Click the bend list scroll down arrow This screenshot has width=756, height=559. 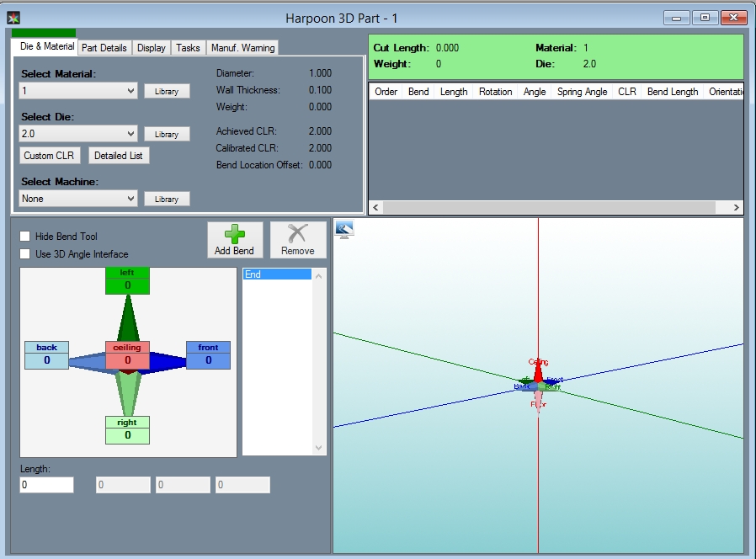coord(319,448)
